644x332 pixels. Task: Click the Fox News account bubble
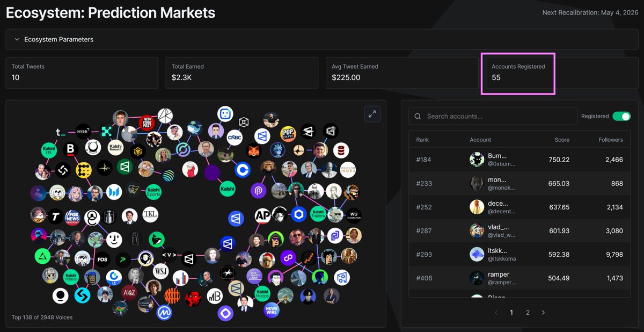[x=72, y=217]
